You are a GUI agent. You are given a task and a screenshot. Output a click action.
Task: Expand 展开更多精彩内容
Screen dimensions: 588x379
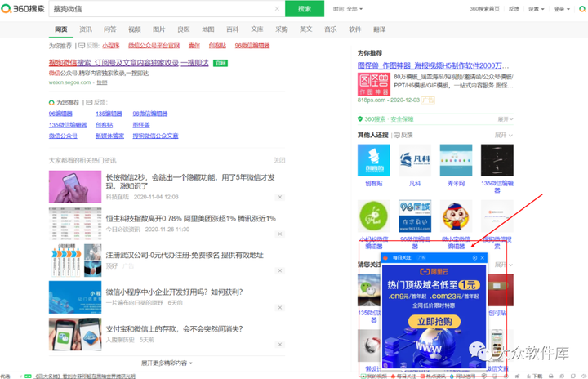[x=167, y=363]
